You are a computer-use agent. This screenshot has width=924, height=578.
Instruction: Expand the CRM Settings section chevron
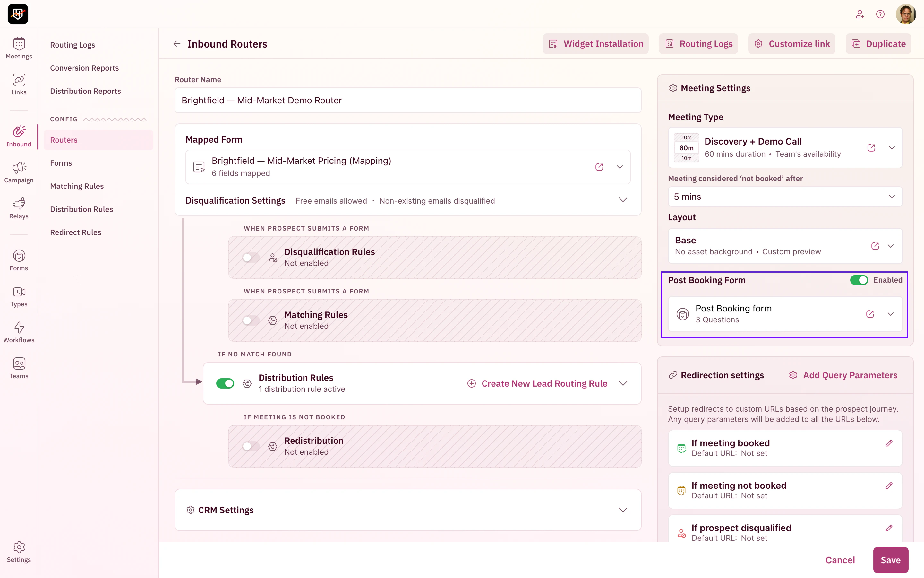[623, 510]
